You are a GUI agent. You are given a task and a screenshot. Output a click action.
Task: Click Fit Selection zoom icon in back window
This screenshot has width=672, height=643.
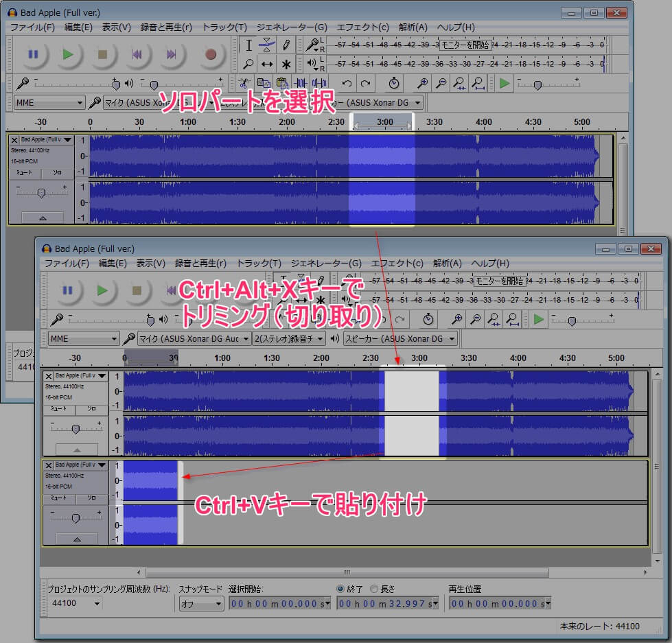pos(459,83)
